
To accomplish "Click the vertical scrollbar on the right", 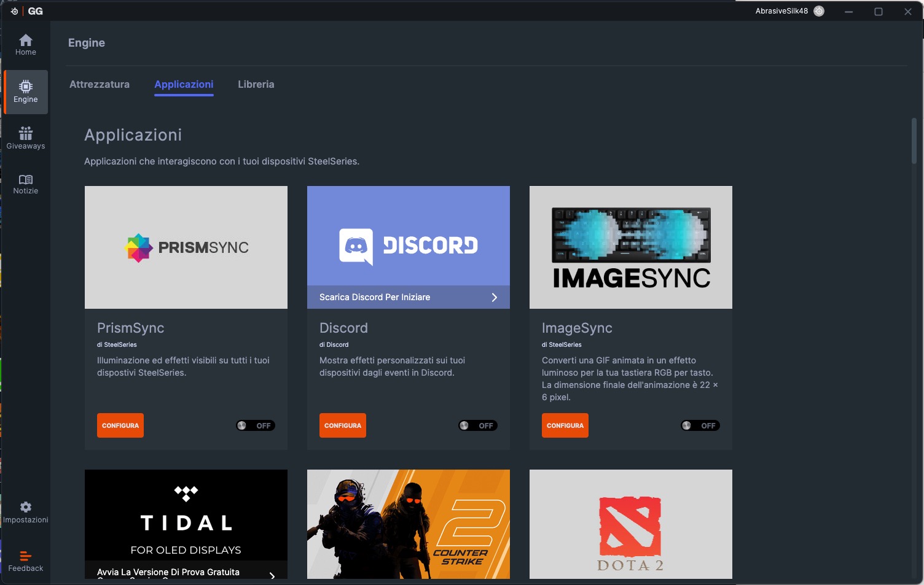I will click(914, 141).
